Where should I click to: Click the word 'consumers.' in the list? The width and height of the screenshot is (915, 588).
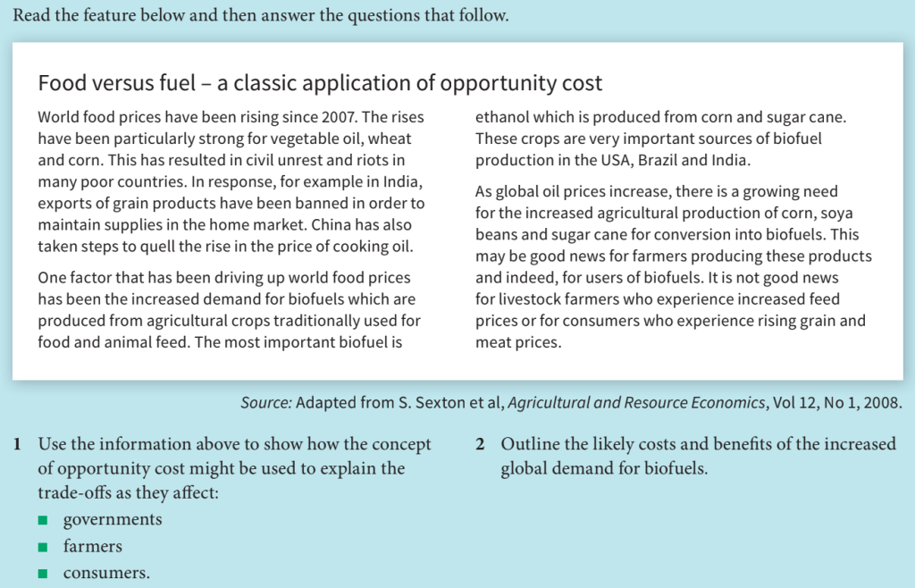(106, 573)
